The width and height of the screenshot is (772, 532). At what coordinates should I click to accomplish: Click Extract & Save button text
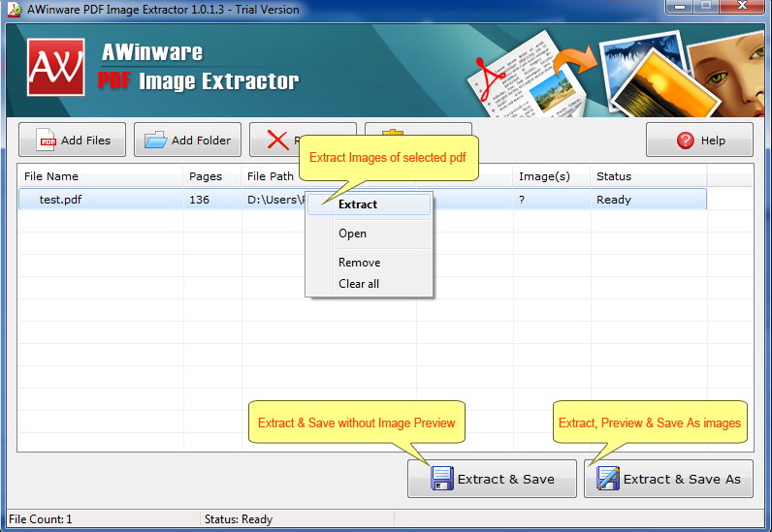(506, 479)
